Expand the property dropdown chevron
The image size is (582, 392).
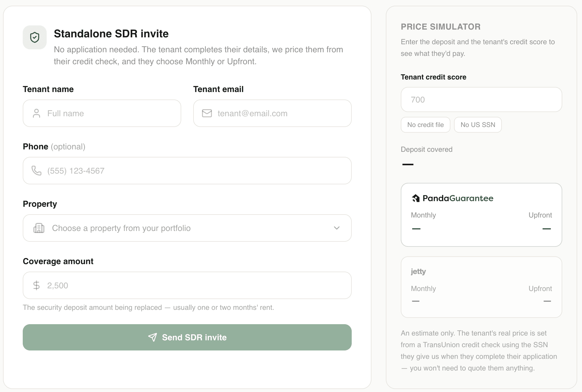[x=337, y=228]
